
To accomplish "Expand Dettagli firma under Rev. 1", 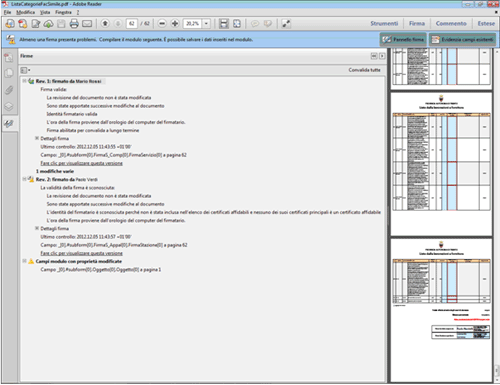I will tap(37, 138).
